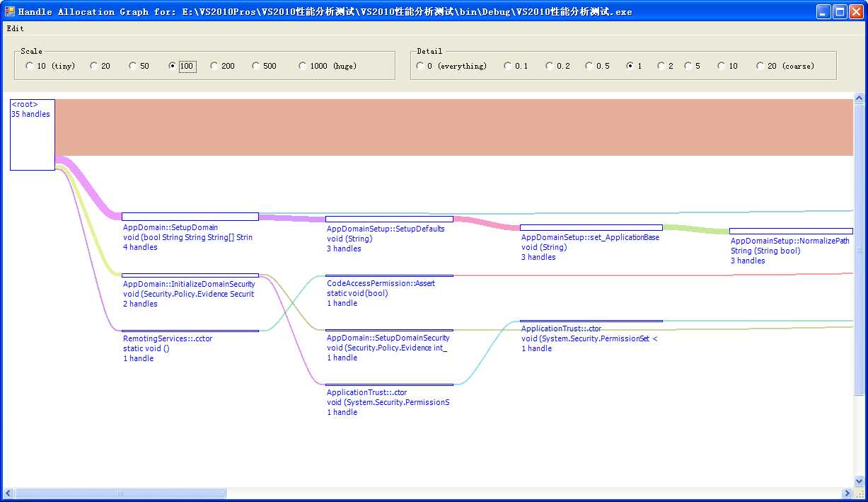Viewport: 868px width, 502px height.
Task: Click horizontal scrollbar left arrow
Action: [x=9, y=493]
